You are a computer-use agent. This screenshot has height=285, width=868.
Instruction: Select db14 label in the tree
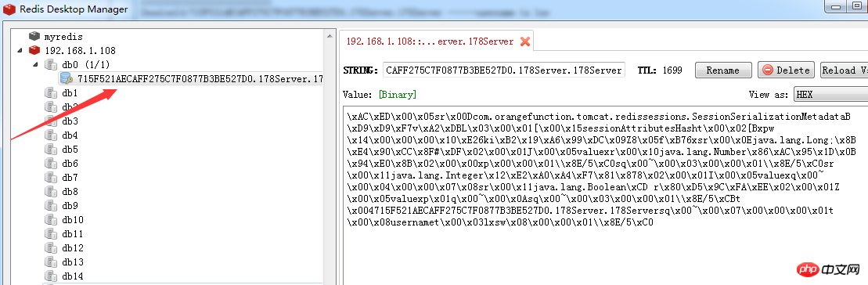pyautogui.click(x=73, y=276)
